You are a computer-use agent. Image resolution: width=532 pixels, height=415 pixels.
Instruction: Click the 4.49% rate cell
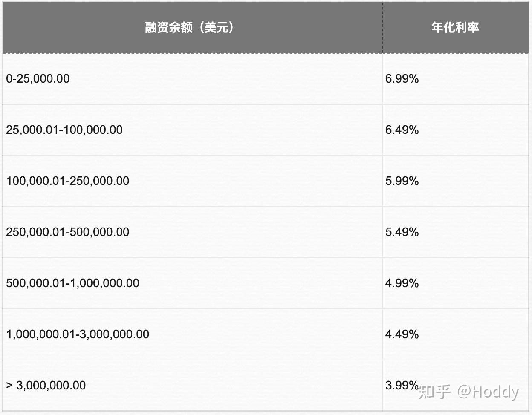[x=402, y=334]
